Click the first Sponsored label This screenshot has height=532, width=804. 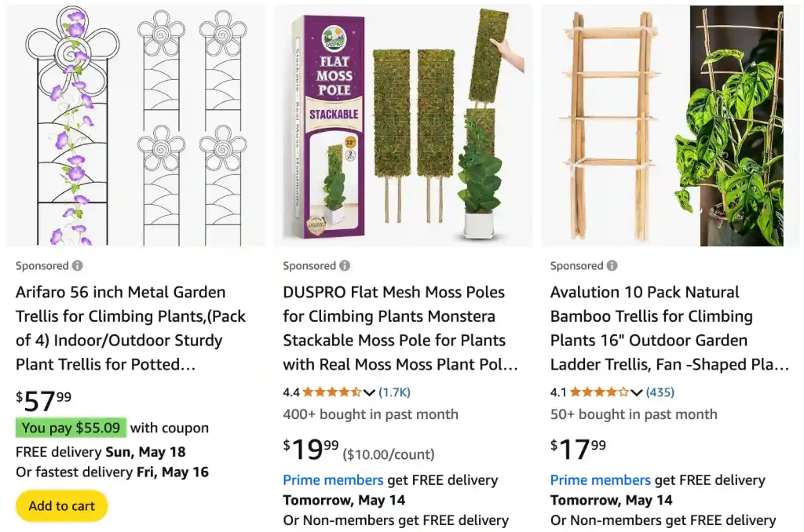(x=43, y=265)
